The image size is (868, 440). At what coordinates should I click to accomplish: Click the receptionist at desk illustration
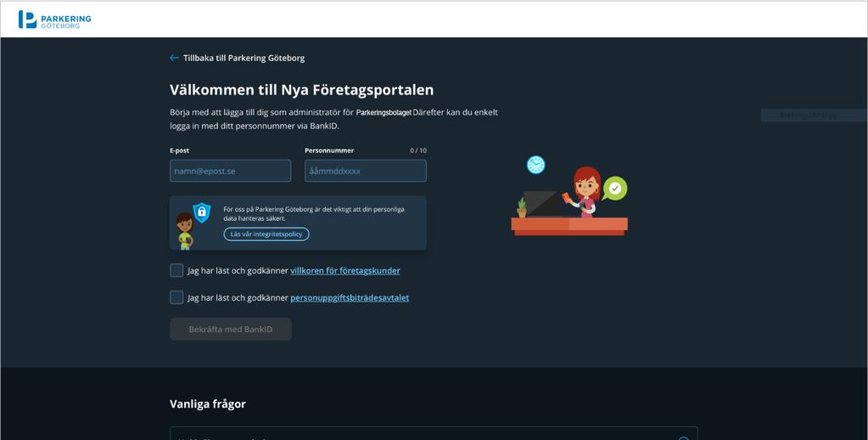point(569,201)
